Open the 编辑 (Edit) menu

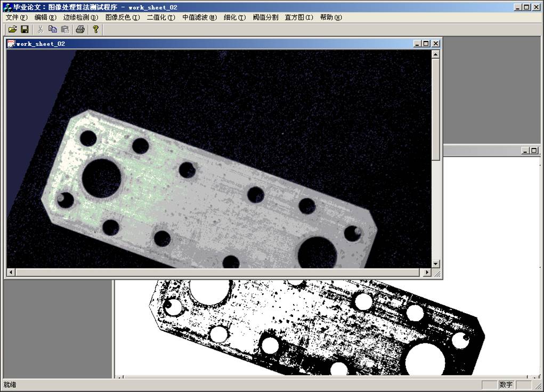(45, 18)
